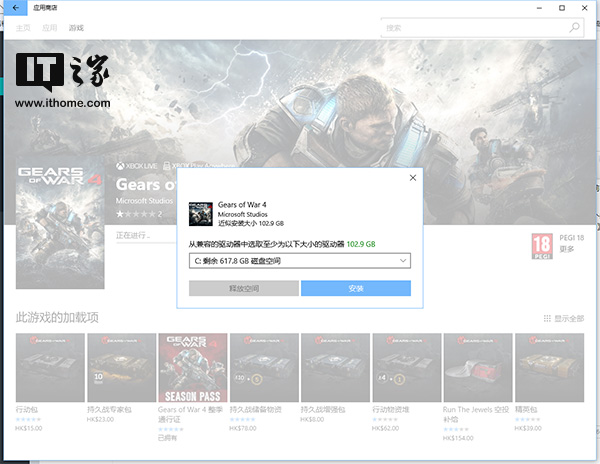Click the Xbox Live logo

coord(137,166)
